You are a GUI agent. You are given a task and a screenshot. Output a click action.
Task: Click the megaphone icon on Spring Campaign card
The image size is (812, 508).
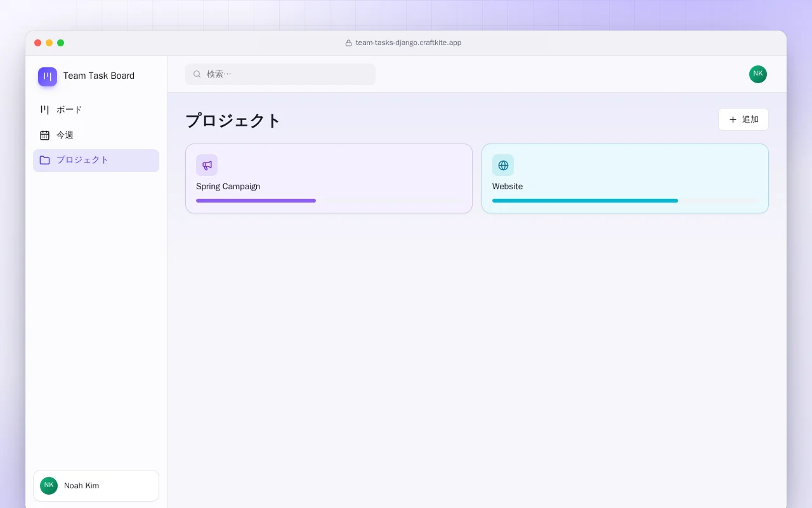pyautogui.click(x=207, y=165)
